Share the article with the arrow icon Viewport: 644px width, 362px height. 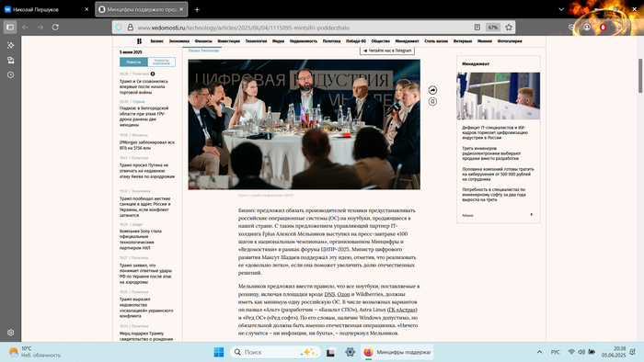pos(432,90)
